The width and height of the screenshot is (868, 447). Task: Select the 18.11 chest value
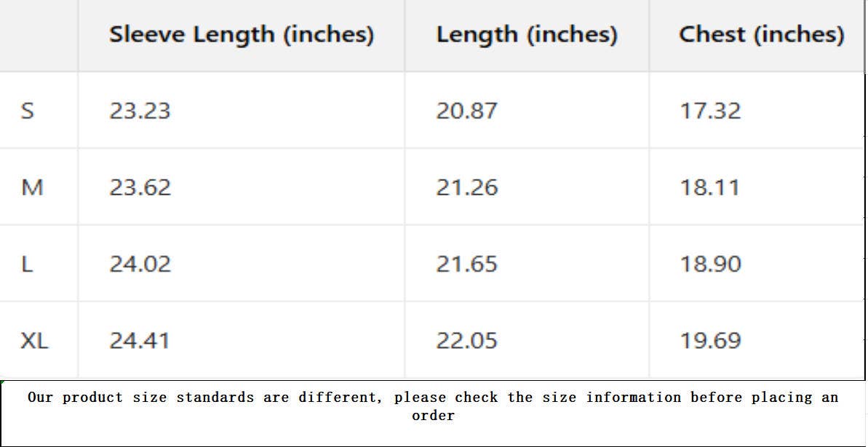coord(709,188)
